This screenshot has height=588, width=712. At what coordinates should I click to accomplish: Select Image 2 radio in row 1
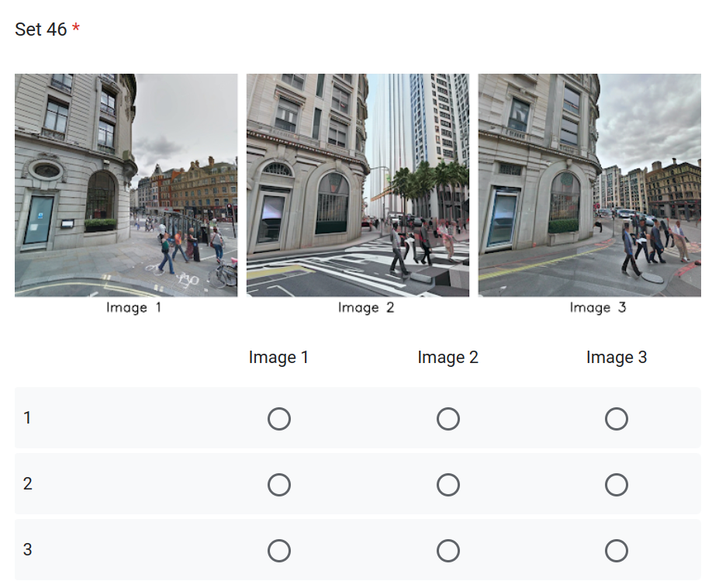pos(448,419)
